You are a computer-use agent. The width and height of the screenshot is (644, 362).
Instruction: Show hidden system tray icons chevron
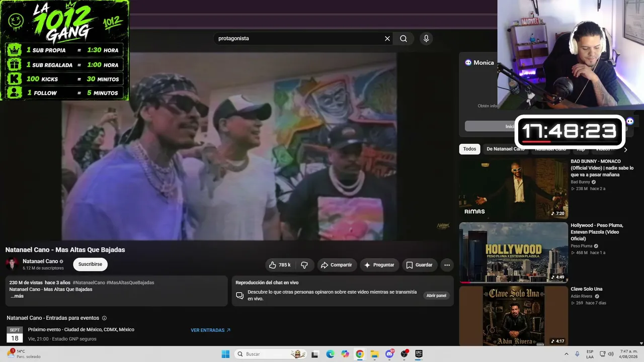566,354
